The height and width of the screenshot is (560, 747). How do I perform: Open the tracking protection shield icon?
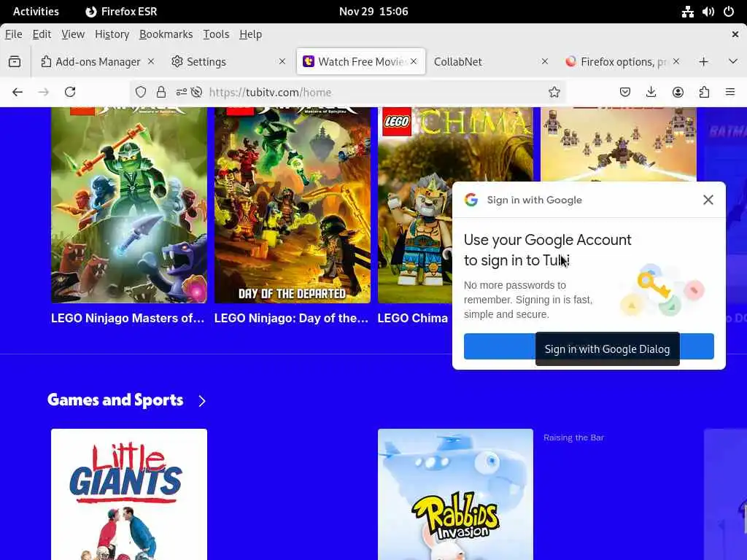(x=141, y=92)
